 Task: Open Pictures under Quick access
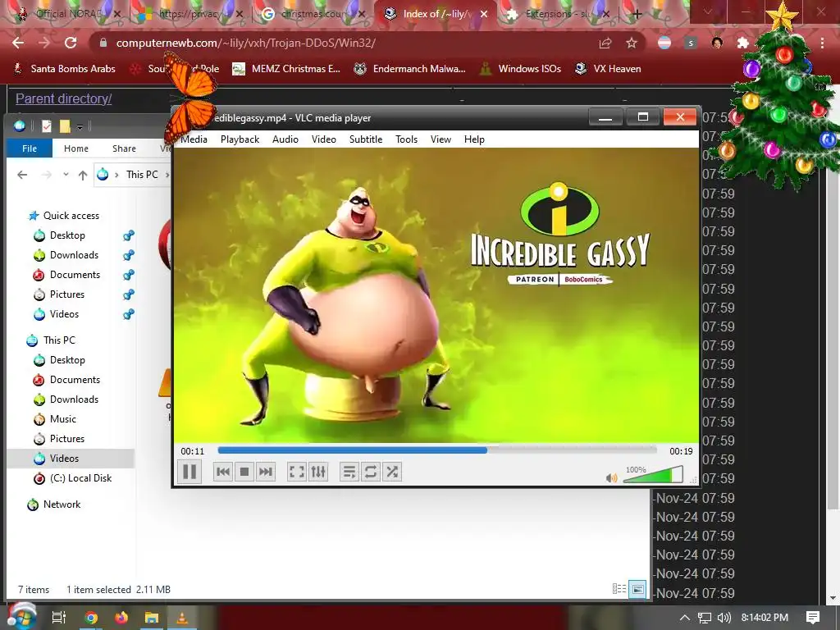click(67, 294)
